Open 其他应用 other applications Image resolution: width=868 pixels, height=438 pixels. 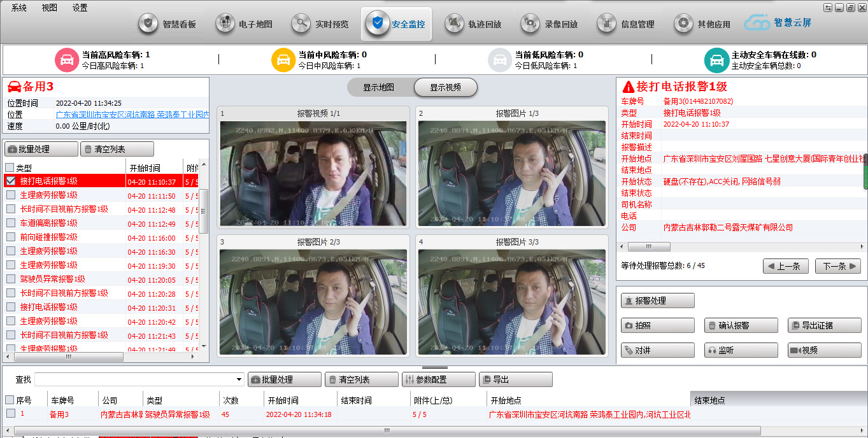704,24
